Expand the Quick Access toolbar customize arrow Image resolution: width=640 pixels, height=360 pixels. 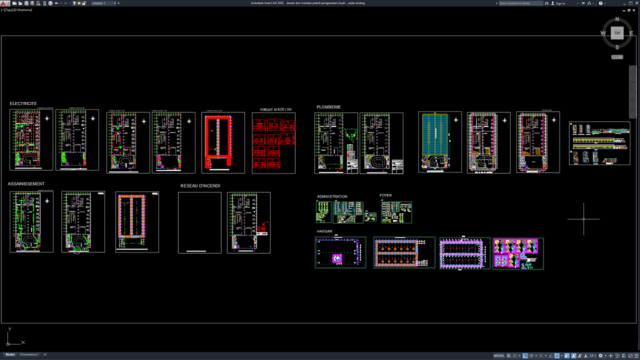(x=118, y=3)
